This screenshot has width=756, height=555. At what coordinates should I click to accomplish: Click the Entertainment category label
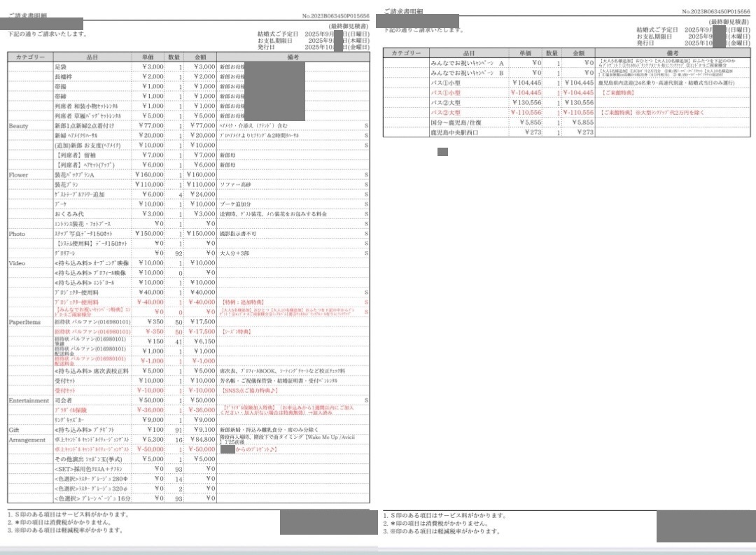tap(28, 400)
